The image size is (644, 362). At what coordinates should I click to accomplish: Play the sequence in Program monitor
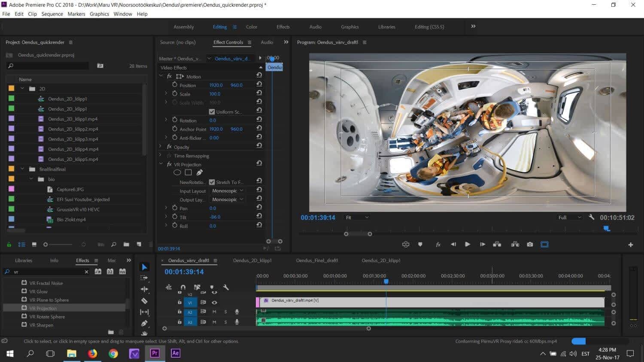click(468, 244)
